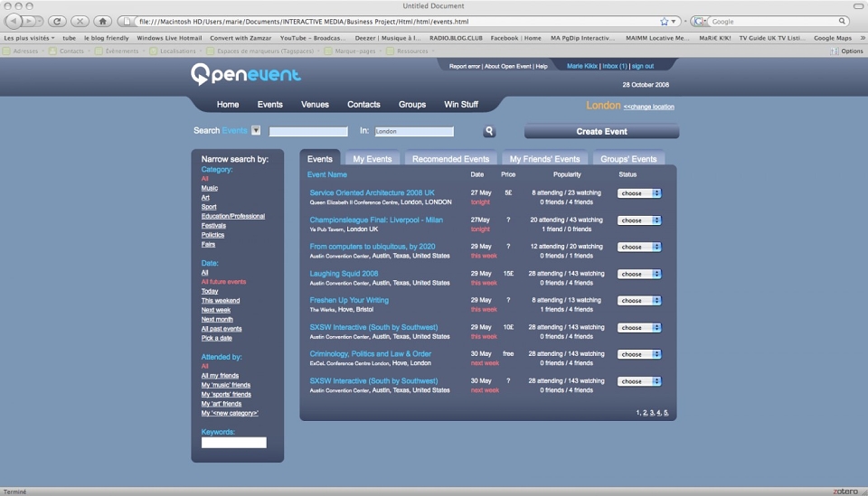Click the Keywords input field
This screenshot has width=868, height=496.
click(x=233, y=443)
